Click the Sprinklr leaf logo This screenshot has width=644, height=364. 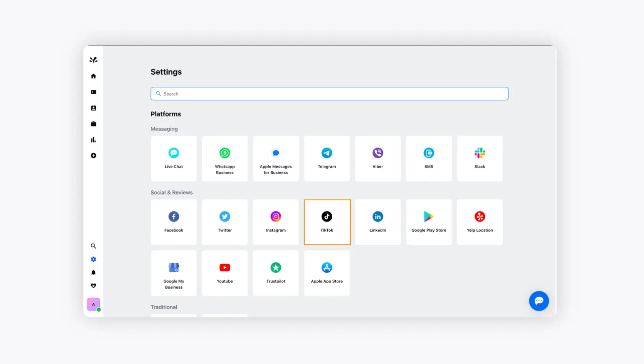93,60
